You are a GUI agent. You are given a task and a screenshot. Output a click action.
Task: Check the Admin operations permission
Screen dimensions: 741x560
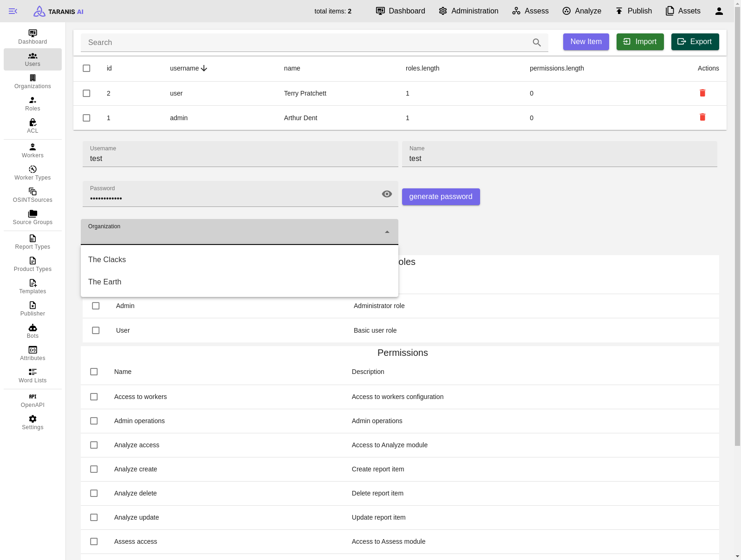point(94,421)
